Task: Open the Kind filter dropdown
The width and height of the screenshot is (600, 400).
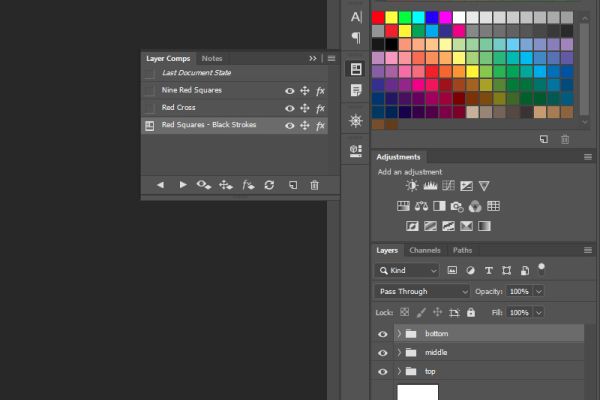Action: click(407, 271)
